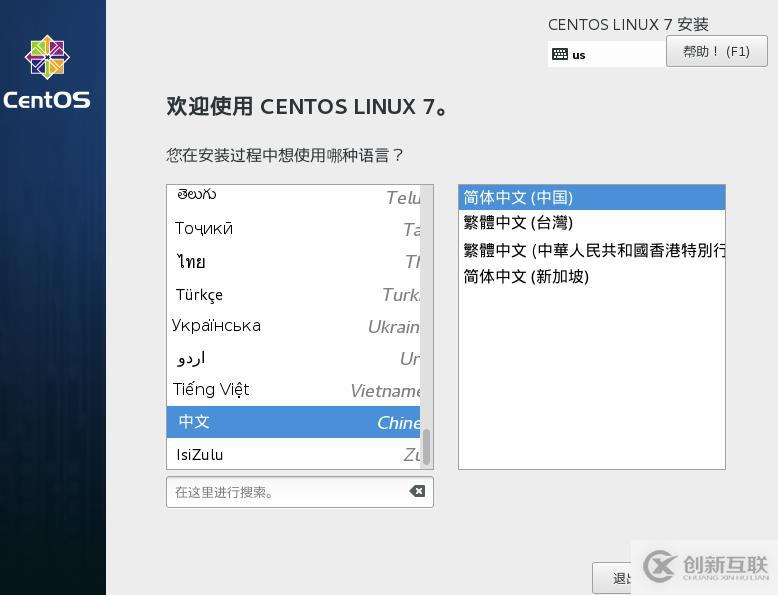778x595 pixels.
Task: Open help with the 帮助 (F1) button
Action: [x=716, y=51]
